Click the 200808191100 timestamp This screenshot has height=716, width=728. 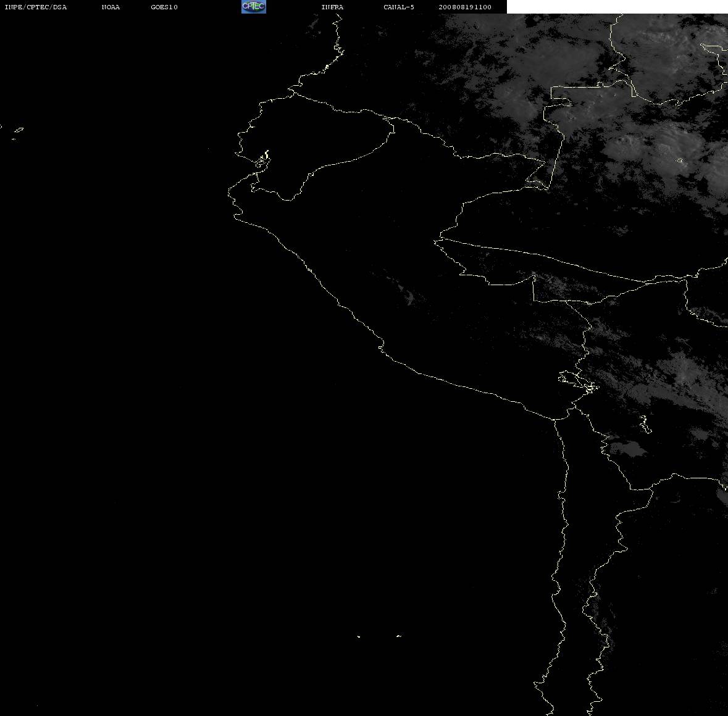pyautogui.click(x=465, y=7)
